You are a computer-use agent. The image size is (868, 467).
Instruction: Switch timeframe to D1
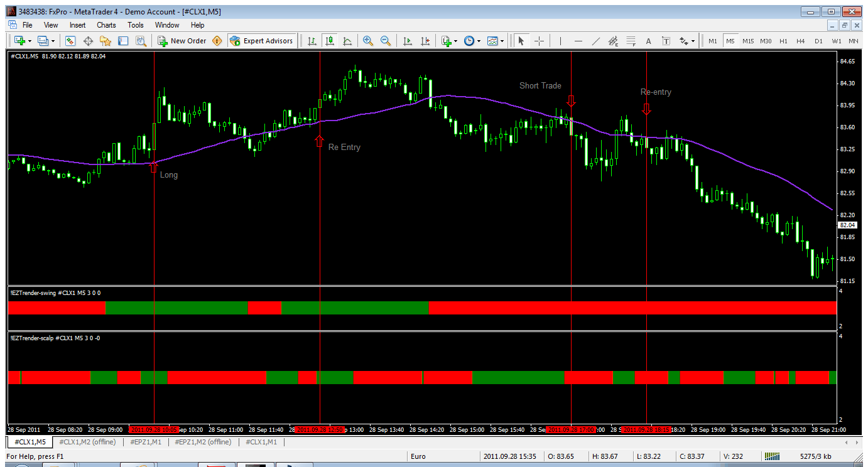click(818, 41)
